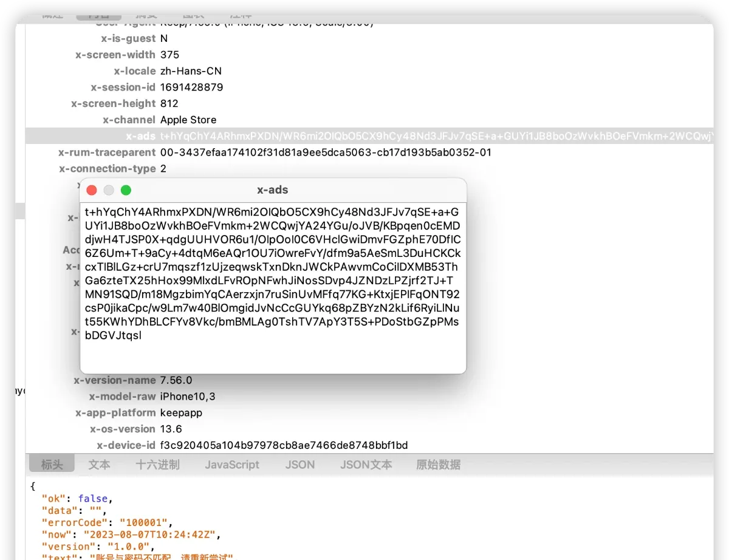Switch to the 十六进制 tab
The width and height of the screenshot is (729, 560).
tap(157, 465)
